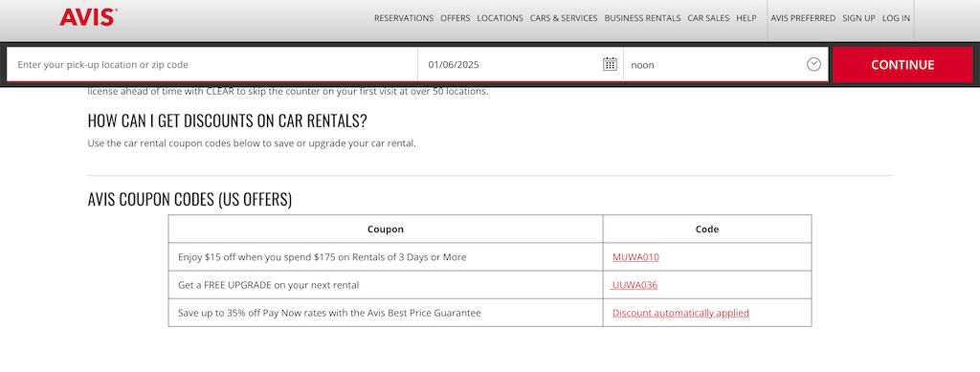The height and width of the screenshot is (372, 980).
Task: Open the Offers menu
Action: coord(455,18)
